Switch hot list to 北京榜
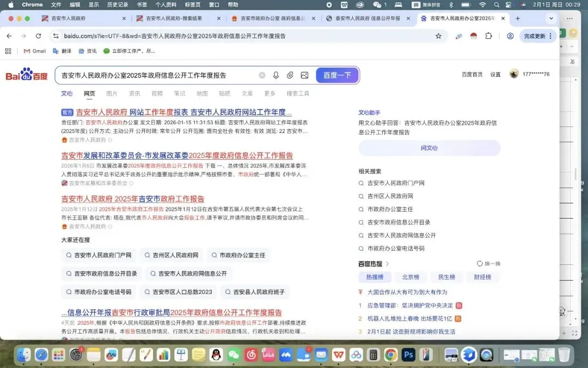The width and height of the screenshot is (588, 368). [411, 277]
